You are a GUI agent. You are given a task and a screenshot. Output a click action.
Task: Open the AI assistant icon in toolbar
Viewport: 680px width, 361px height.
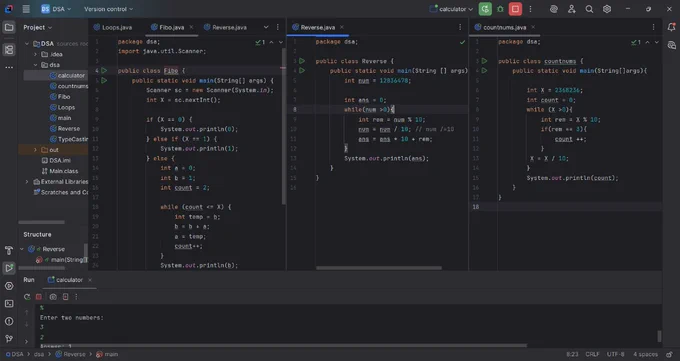554,9
